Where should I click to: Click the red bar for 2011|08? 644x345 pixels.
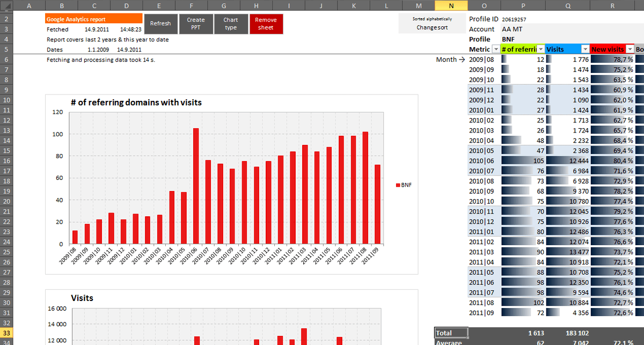[x=365, y=188]
